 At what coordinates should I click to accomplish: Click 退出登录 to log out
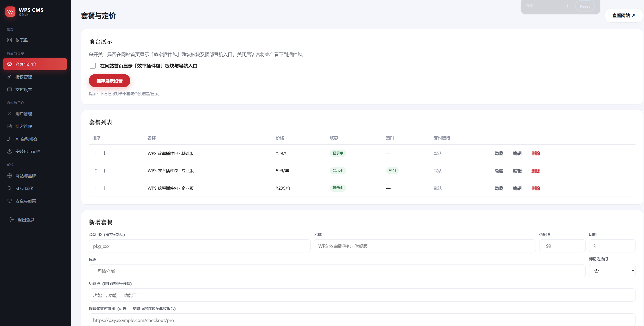pyautogui.click(x=35, y=220)
